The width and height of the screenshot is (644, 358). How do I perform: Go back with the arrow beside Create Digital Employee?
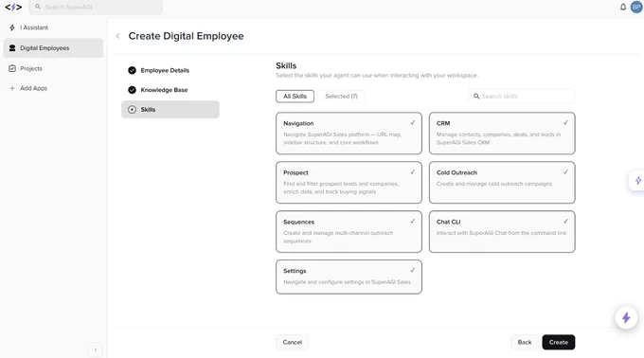117,36
